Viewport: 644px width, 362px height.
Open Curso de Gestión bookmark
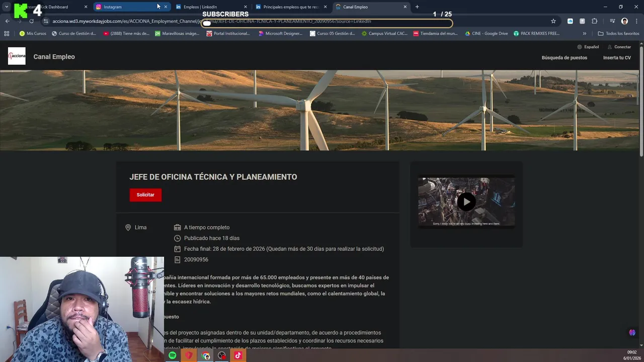74,34
